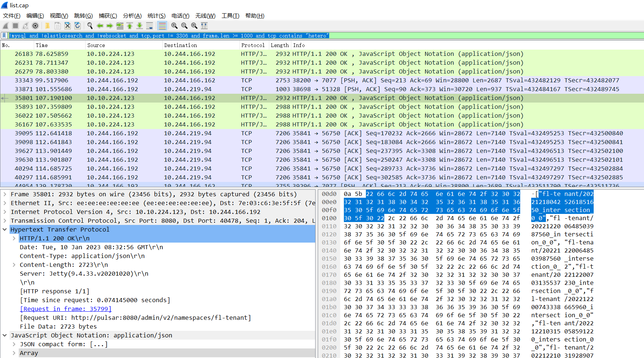This screenshot has width=644, height=358.
Task: Sort by the Length column header
Action: click(280, 45)
